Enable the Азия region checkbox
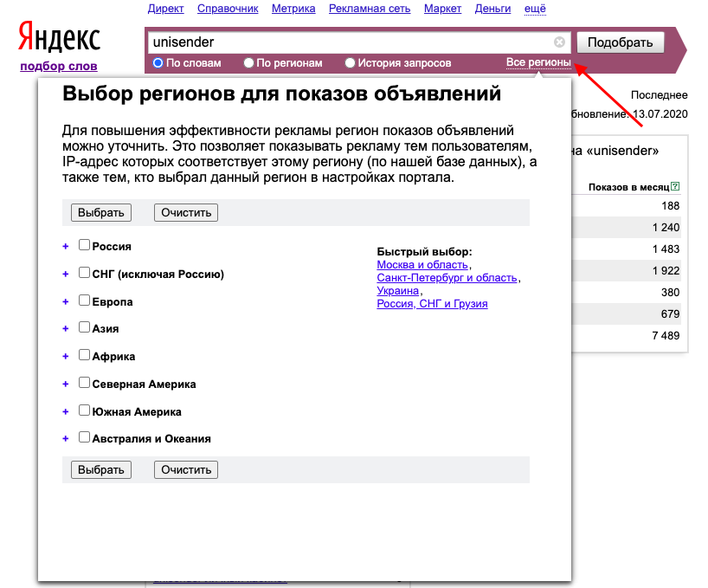Screen dimensions: 708x588 84,327
